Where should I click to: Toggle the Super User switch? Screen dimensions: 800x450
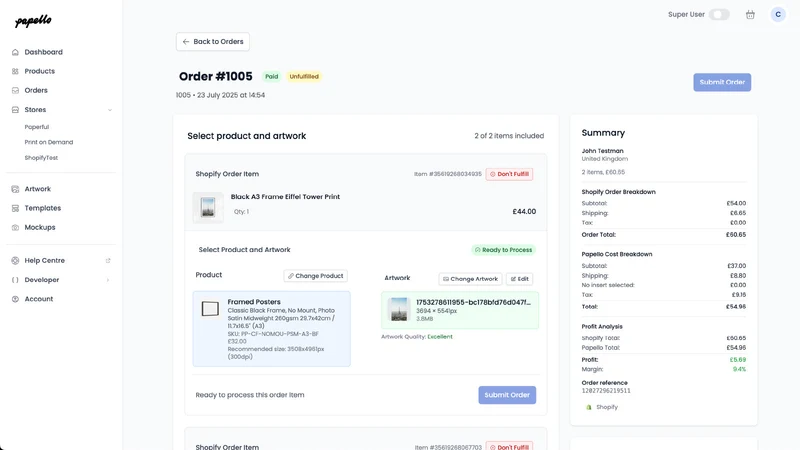tap(719, 14)
